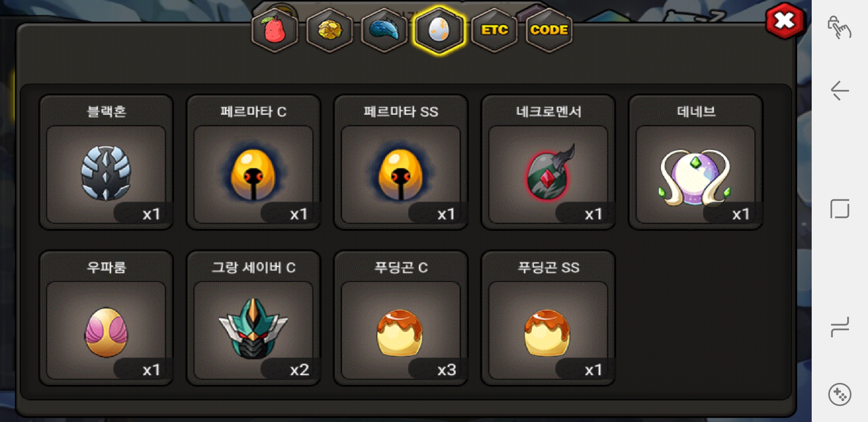Viewport: 868px width, 422px height.
Task: Tap the square home sidebar button
Action: pyautogui.click(x=839, y=209)
